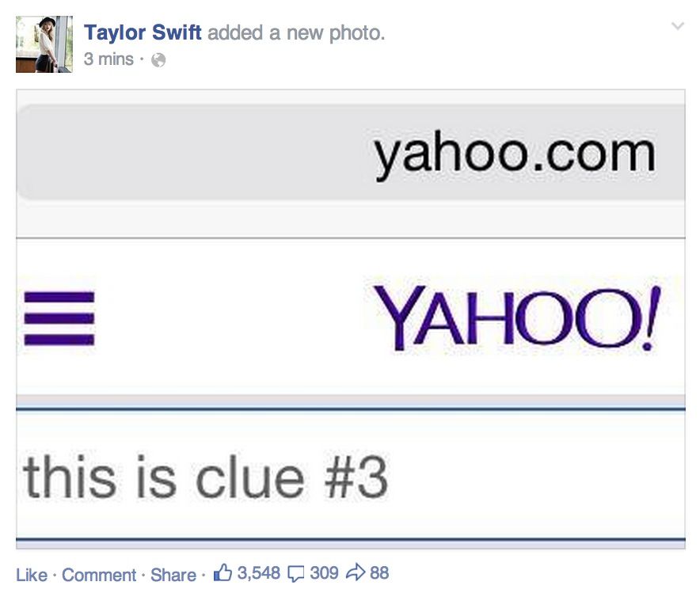Open the posted Yahoo photo
The width and height of the screenshot is (700, 597).
pyautogui.click(x=351, y=319)
